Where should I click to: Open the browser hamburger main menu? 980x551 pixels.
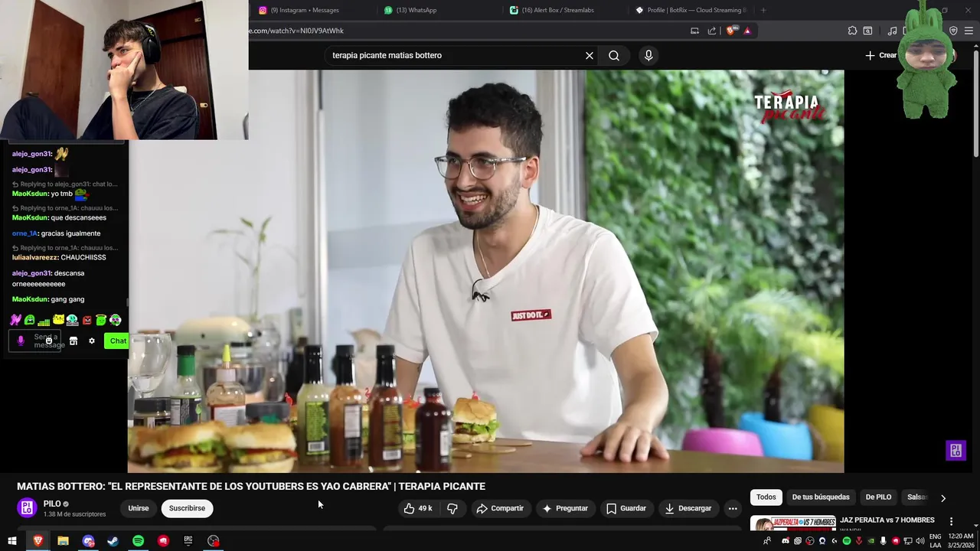[x=969, y=31]
